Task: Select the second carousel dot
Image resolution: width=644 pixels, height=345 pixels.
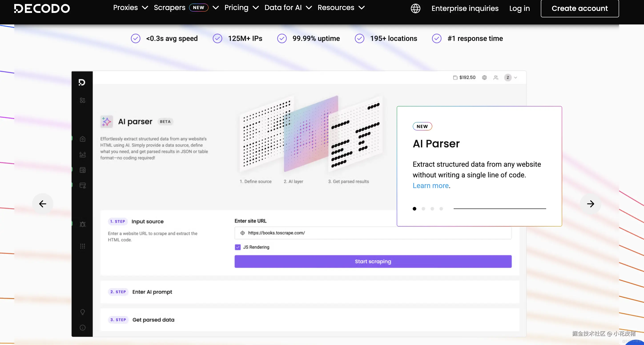Action: [x=423, y=209]
